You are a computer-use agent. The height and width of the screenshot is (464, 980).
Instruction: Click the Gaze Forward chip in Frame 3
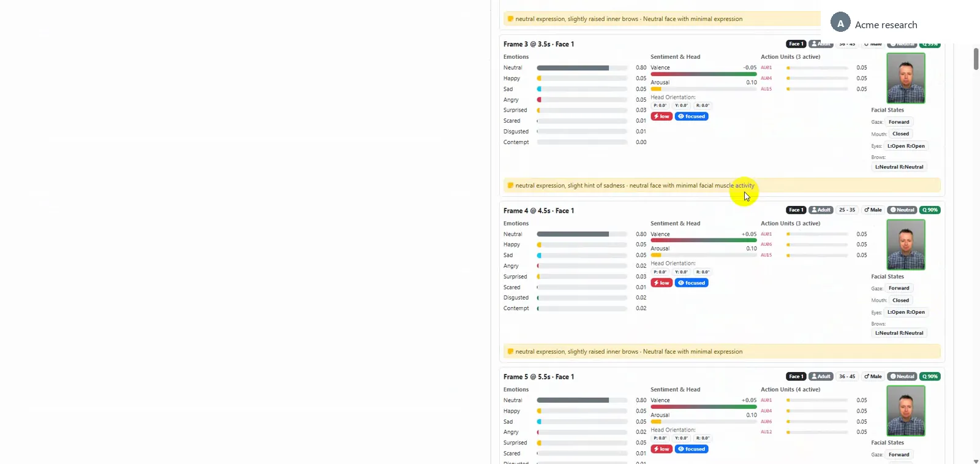[899, 122]
